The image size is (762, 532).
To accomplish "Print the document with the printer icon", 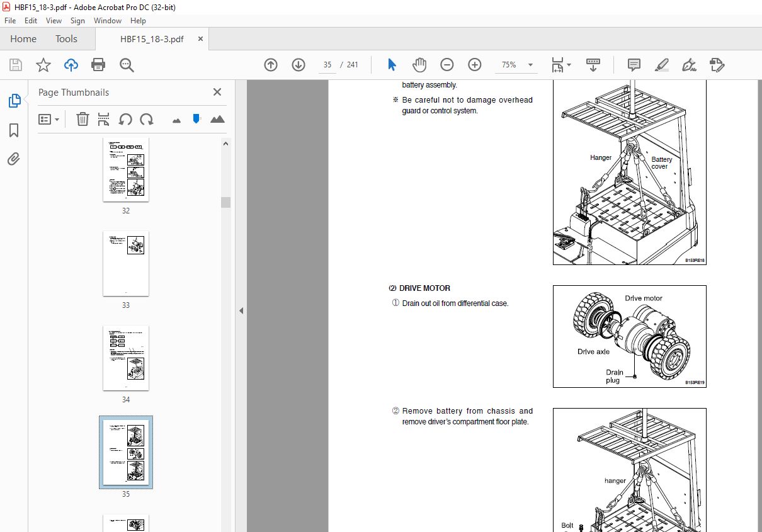I will pyautogui.click(x=98, y=65).
